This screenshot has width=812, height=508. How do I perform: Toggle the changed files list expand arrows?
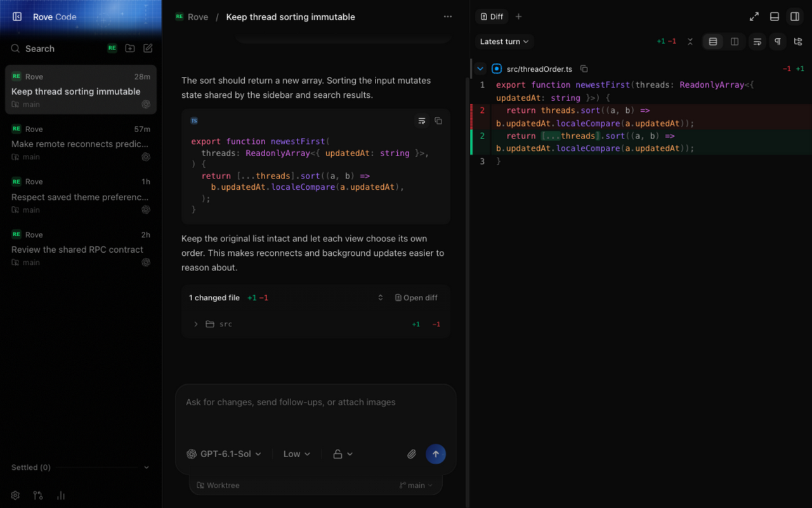pos(381,298)
